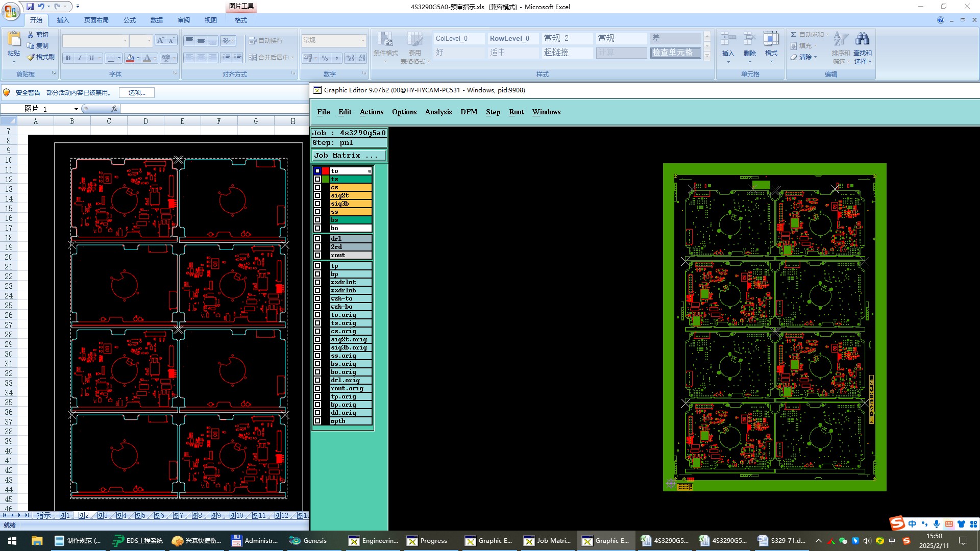Click the Sort and Filter icon
This screenshot has width=980, height=551.
point(840,39)
